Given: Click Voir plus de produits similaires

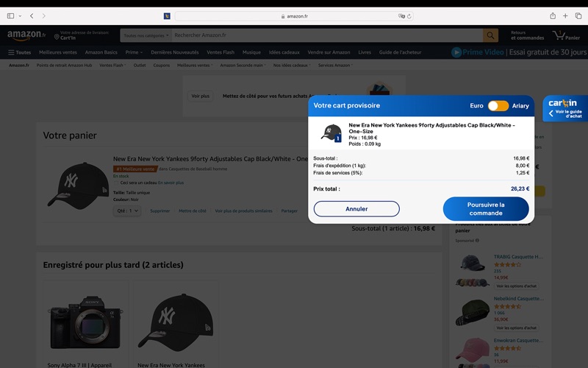Looking at the screenshot, I should coord(244,211).
